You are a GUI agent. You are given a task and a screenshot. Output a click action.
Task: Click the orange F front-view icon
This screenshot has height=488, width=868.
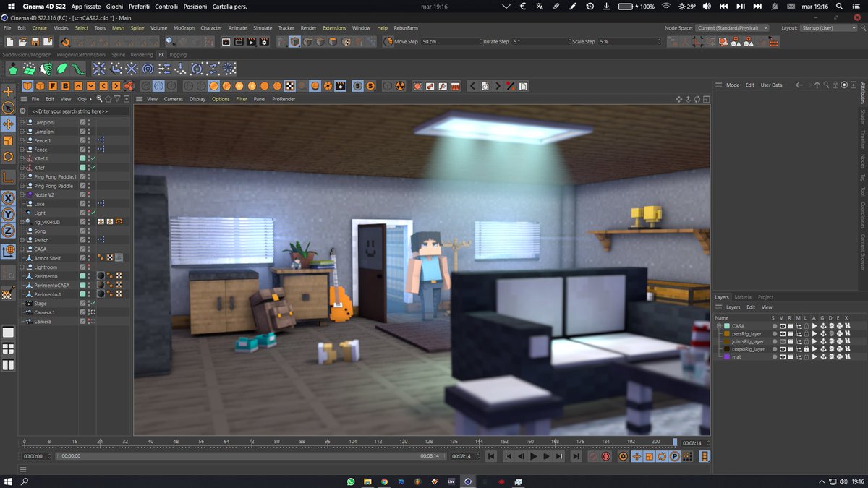click(x=53, y=86)
